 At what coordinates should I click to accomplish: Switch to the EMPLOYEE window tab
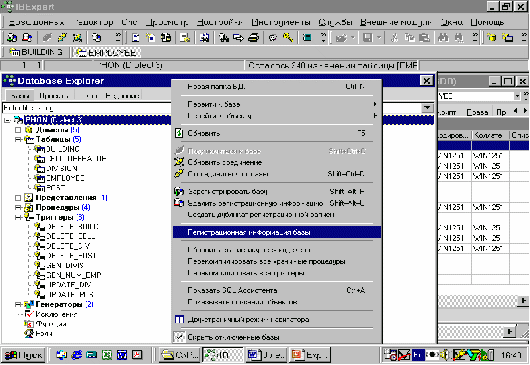pyautogui.click(x=106, y=52)
